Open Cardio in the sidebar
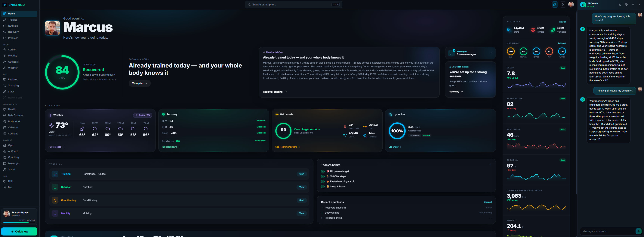The height and width of the screenshot is (237, 644). pyautogui.click(x=19, y=50)
